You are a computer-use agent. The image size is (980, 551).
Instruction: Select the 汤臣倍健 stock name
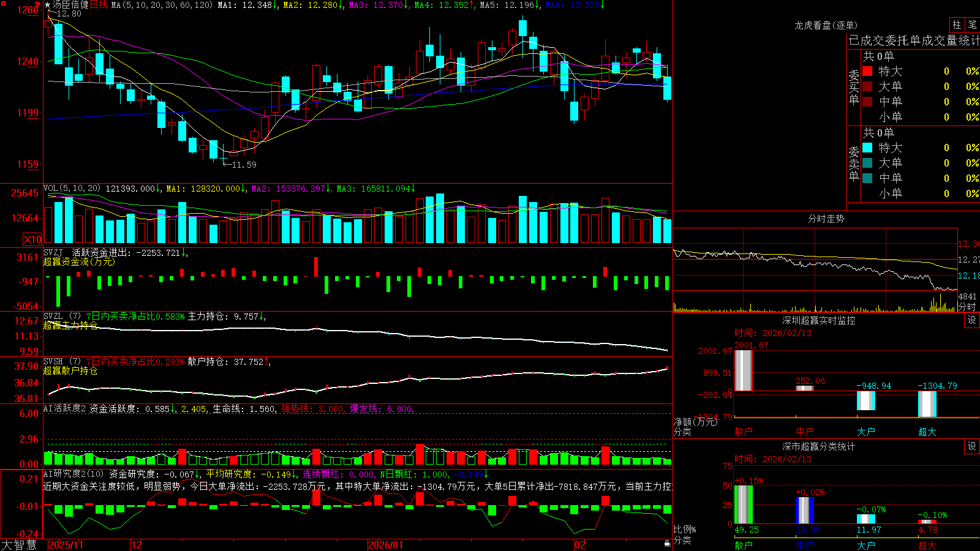pos(70,5)
